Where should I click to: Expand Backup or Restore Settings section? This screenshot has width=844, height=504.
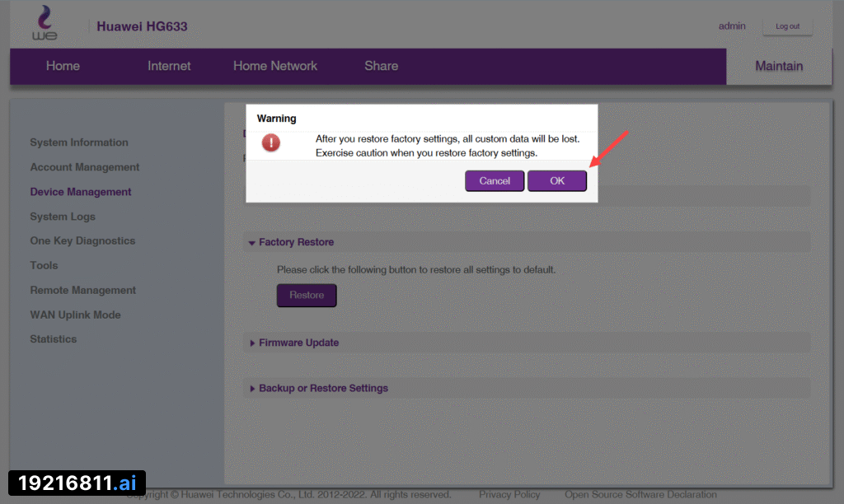pos(323,388)
